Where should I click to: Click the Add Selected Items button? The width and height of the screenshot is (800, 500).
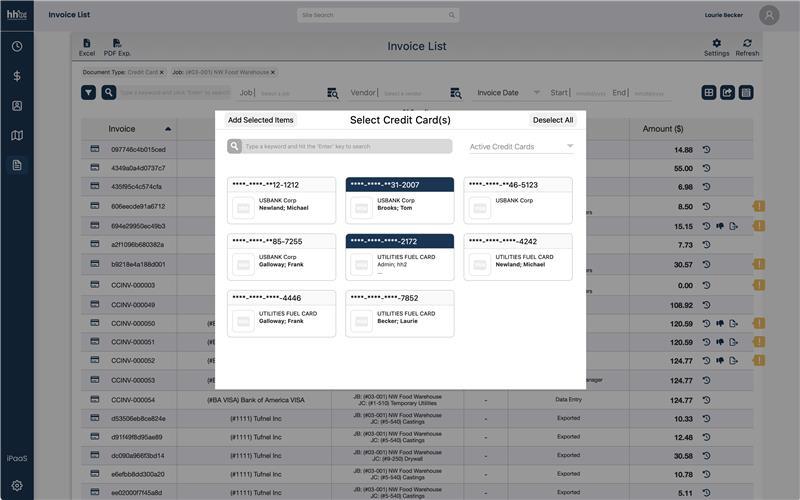pos(261,120)
